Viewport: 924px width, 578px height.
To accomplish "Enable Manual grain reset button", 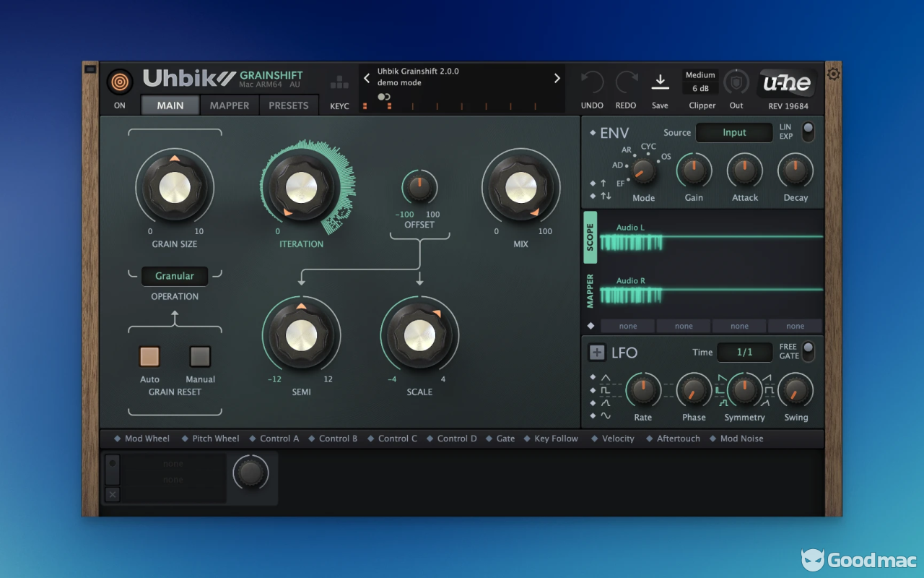I will pos(200,356).
